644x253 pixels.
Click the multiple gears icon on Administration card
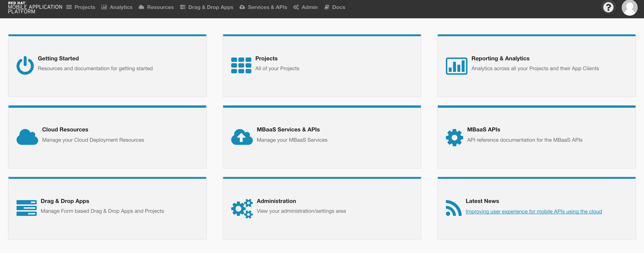coord(242,209)
